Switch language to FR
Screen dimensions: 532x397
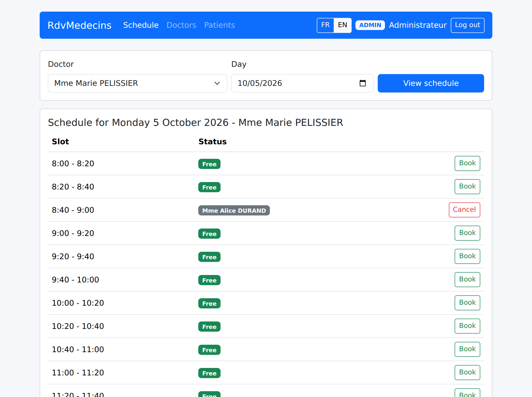(x=325, y=25)
